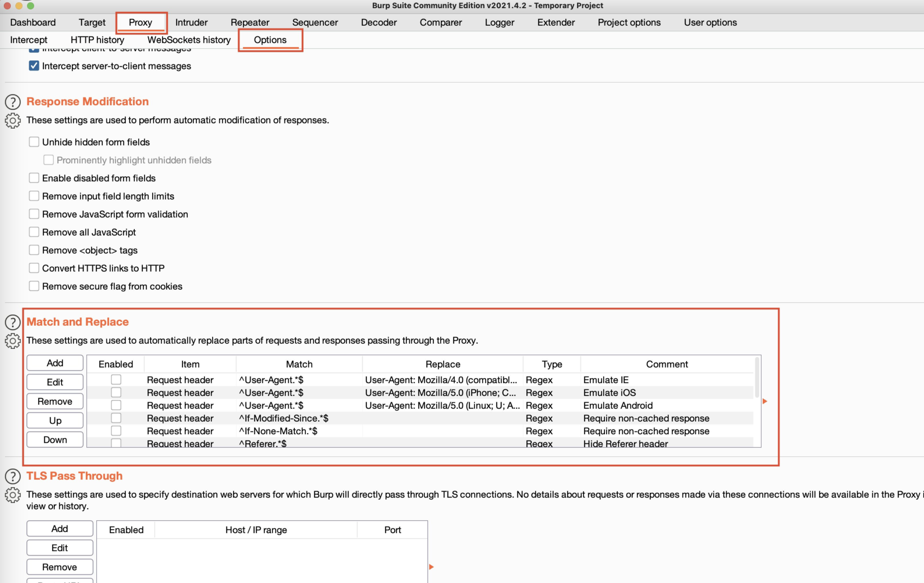Screen dimensions: 924x583
Task: Expand Match and Replace table orange arrow
Action: (765, 401)
